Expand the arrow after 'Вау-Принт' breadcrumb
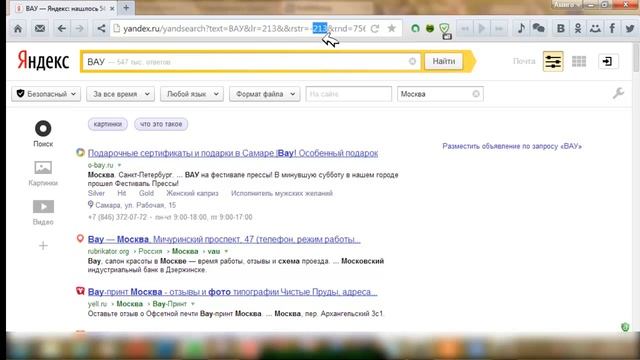The image size is (640, 360). pos(193,304)
